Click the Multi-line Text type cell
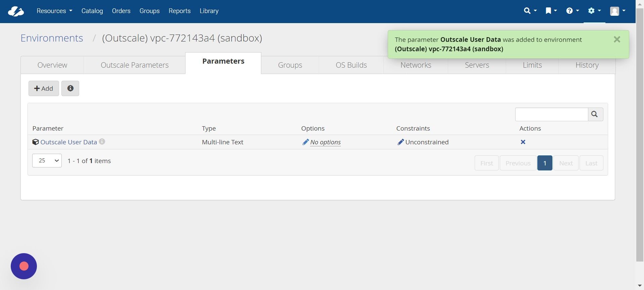 223,142
